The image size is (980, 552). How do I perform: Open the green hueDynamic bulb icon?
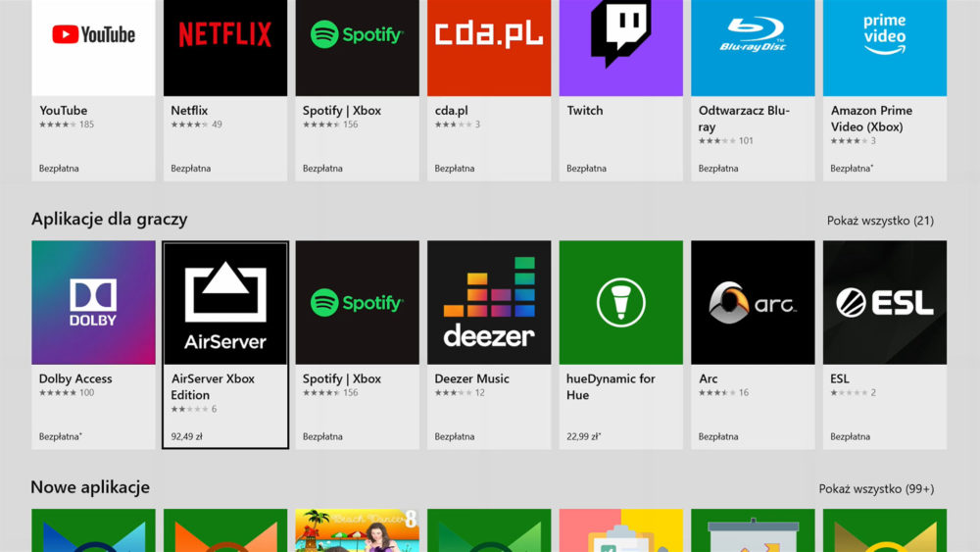[x=620, y=303]
